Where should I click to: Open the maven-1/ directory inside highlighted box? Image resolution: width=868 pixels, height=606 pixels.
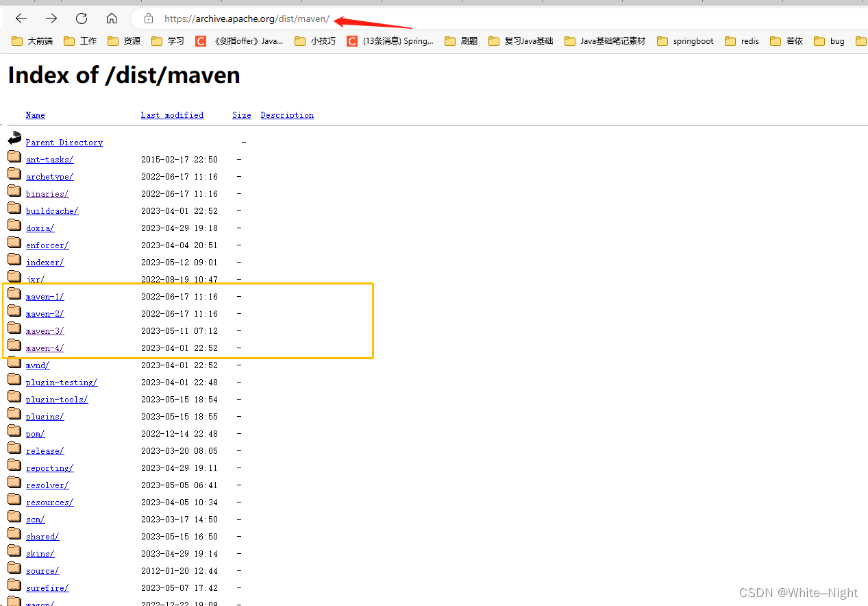pos(45,296)
